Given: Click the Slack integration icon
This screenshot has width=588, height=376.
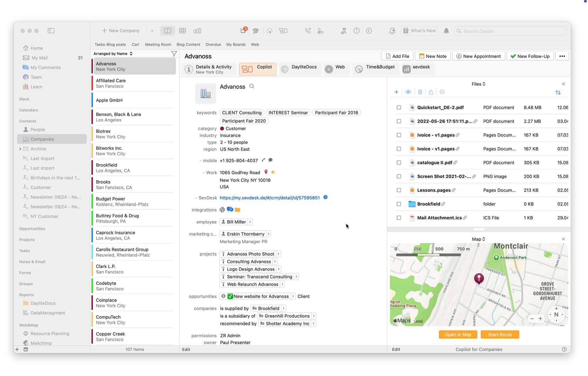Looking at the screenshot, I should [222, 210].
